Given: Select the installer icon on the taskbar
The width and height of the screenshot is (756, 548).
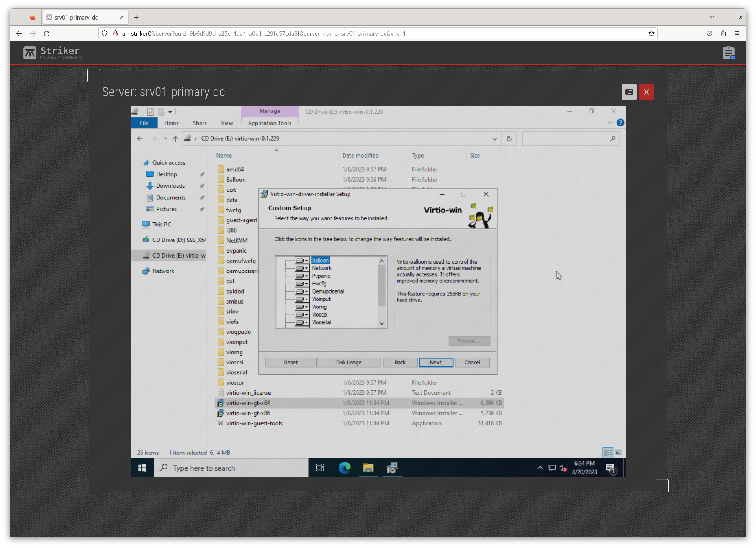Looking at the screenshot, I should pos(392,468).
